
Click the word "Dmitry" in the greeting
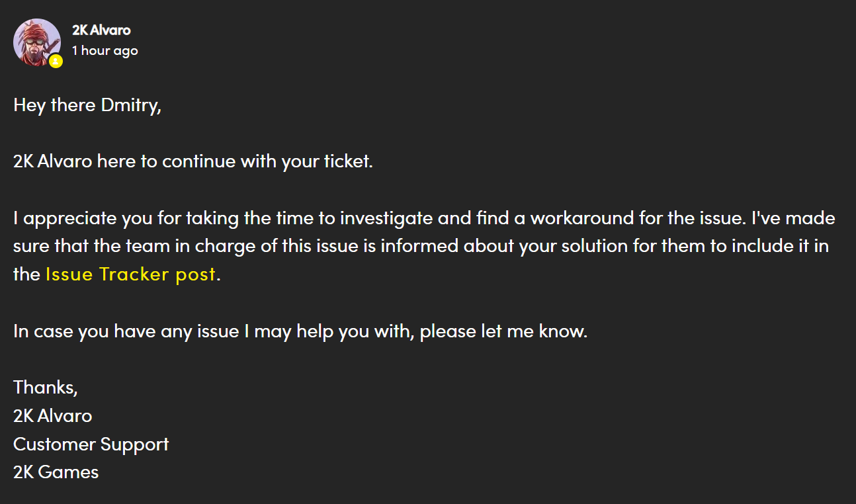click(131, 105)
